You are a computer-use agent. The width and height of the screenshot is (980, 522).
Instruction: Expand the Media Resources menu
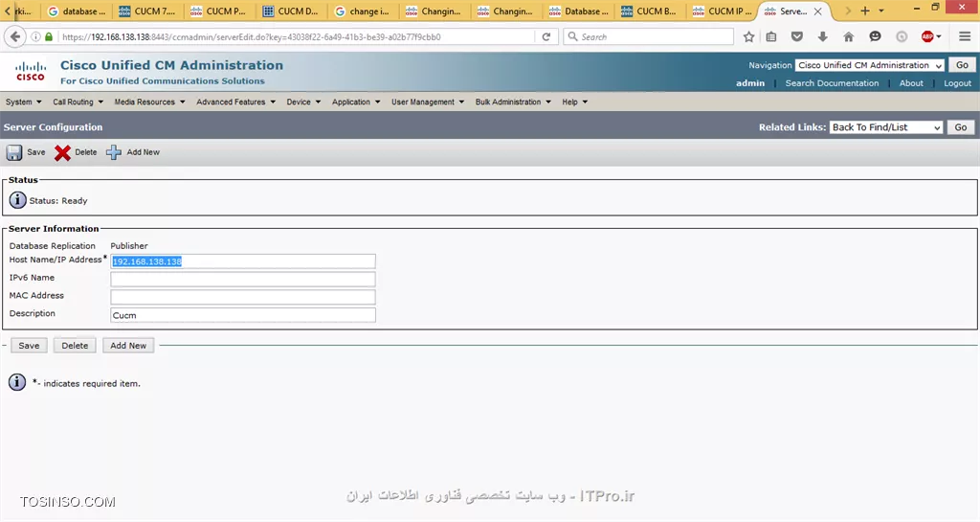point(149,102)
